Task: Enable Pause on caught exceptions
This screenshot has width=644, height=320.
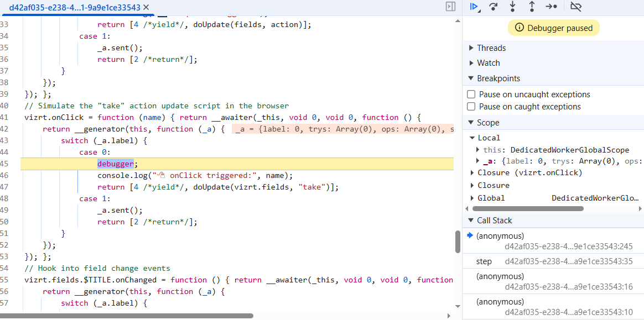Action: coord(471,107)
